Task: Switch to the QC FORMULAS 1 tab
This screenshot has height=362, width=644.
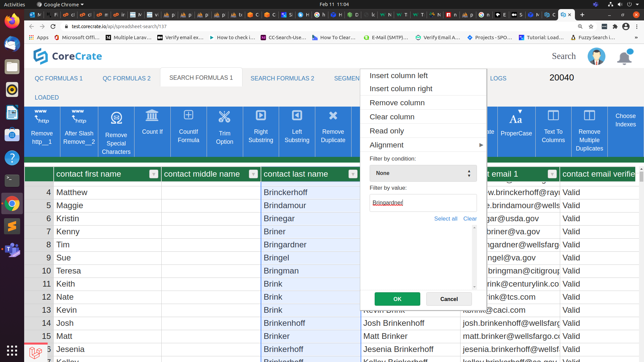Action: coord(58,78)
